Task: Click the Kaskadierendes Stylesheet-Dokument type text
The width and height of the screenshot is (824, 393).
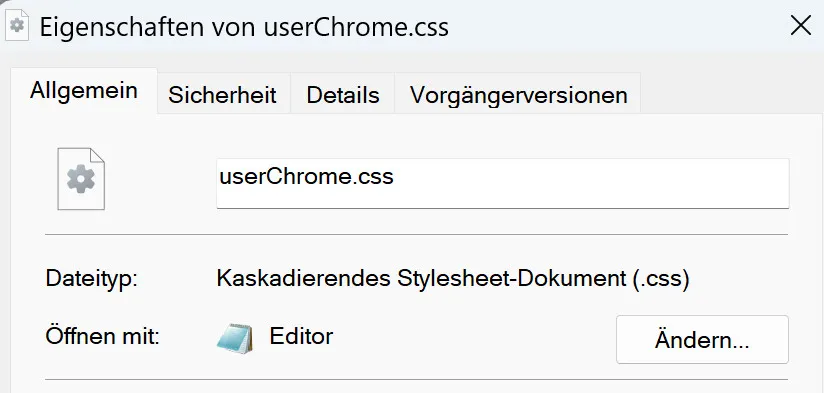Action: [452, 278]
